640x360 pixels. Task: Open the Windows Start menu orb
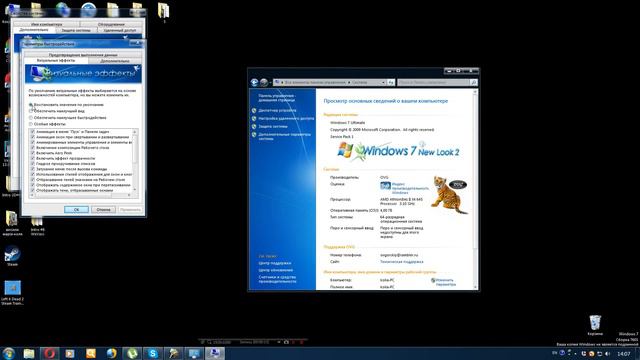(9, 353)
